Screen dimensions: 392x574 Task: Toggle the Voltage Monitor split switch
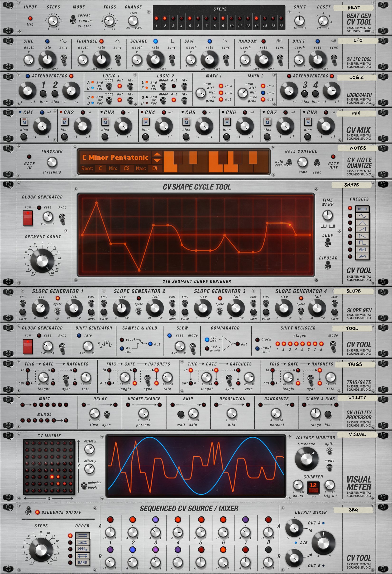329,451
